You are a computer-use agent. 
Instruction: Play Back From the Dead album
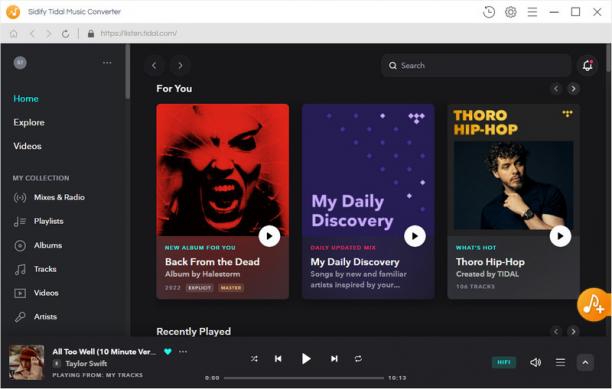point(269,236)
